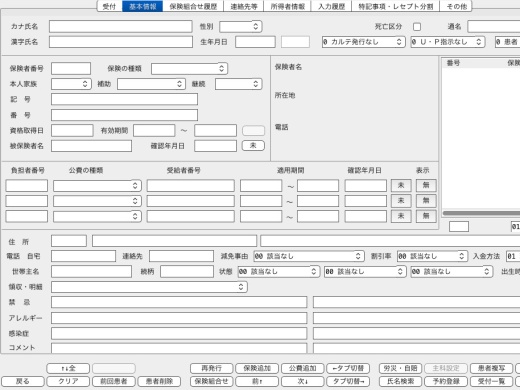The image size is (520, 390).
Task: Click first row 受給者番号 field
Action: 191,186
